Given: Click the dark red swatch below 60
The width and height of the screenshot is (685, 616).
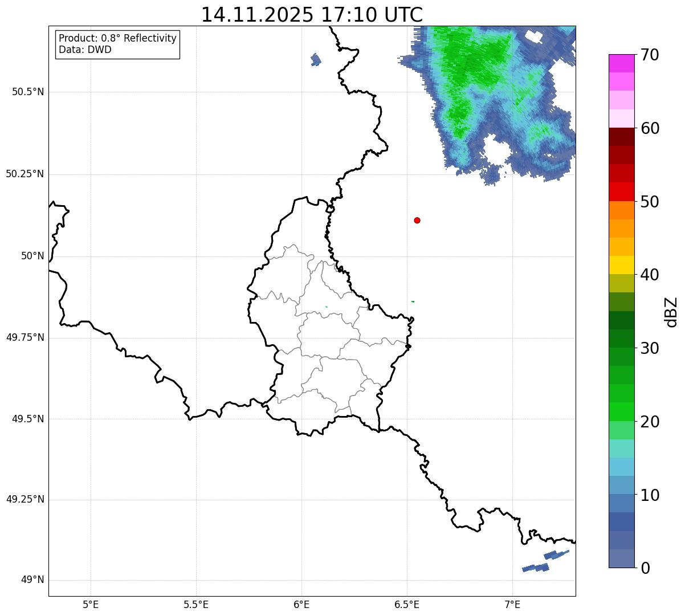Looking at the screenshot, I should point(622,137).
